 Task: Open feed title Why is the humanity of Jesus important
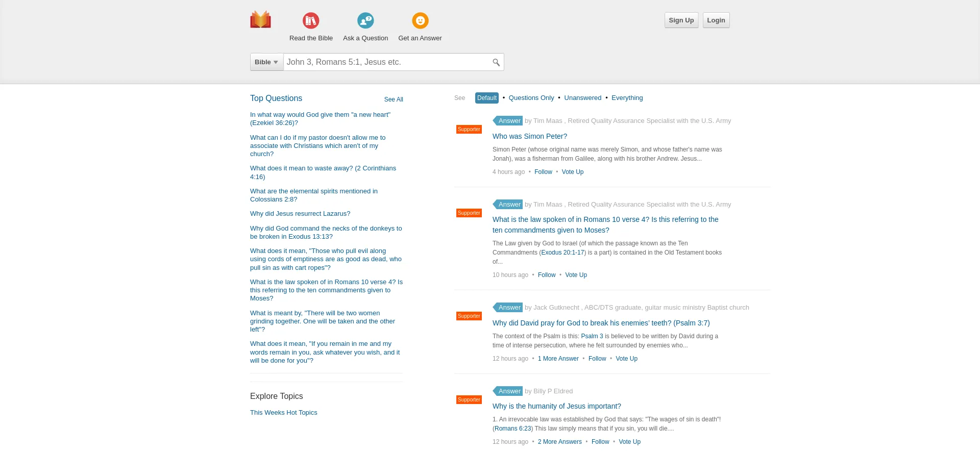(x=557, y=406)
